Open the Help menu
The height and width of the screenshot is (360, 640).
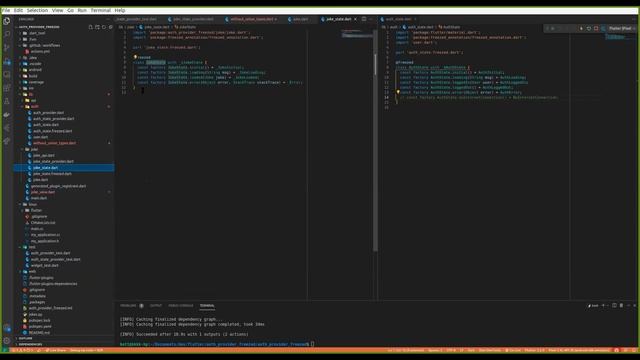[120, 10]
